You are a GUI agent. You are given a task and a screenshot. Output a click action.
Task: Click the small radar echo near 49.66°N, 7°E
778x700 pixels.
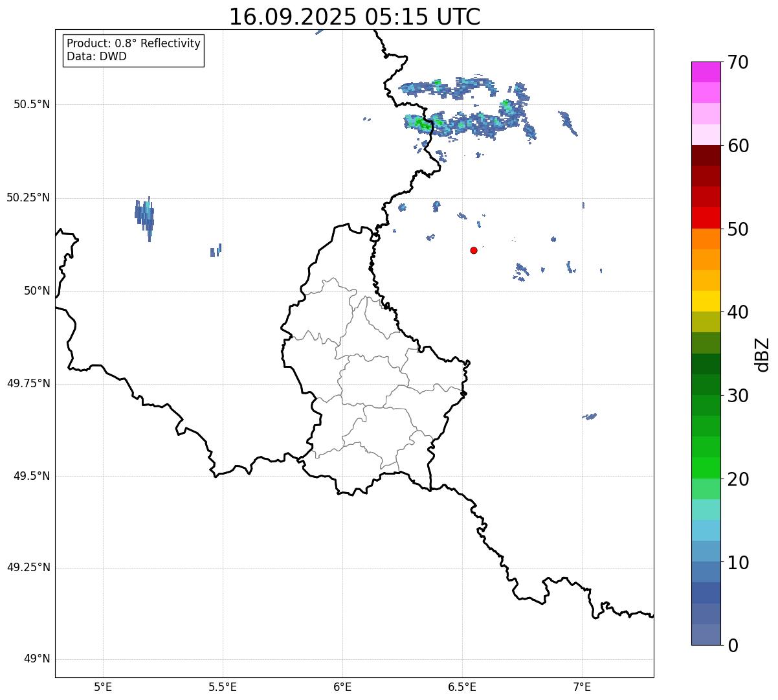[589, 416]
